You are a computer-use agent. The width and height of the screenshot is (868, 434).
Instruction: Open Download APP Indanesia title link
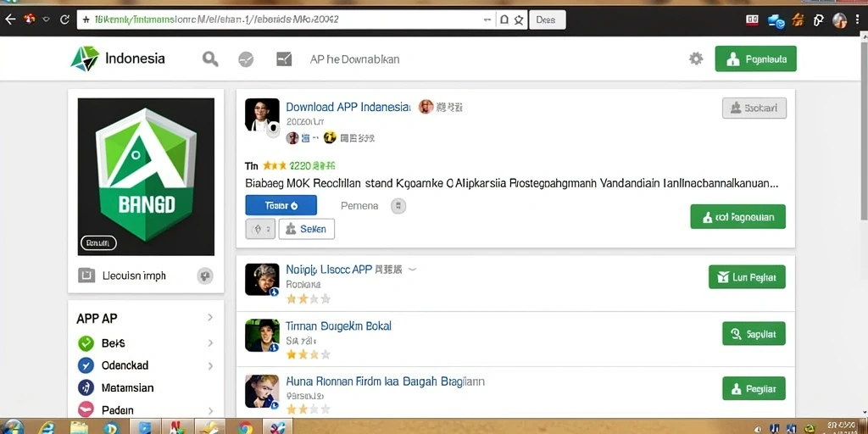coord(348,107)
